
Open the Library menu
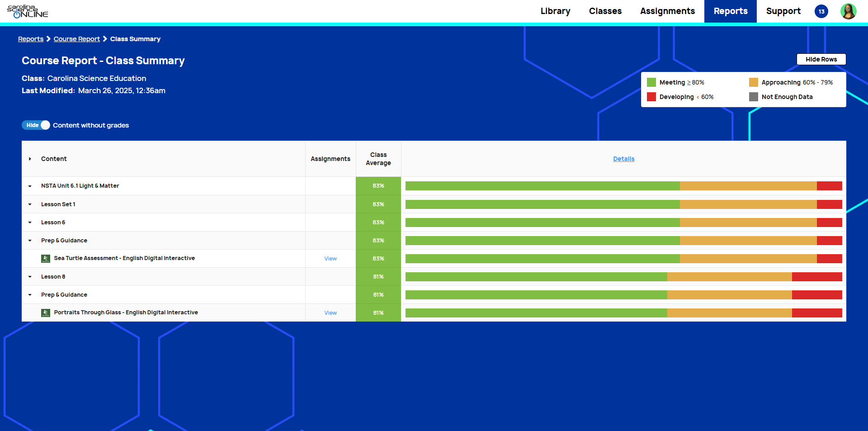pyautogui.click(x=555, y=11)
